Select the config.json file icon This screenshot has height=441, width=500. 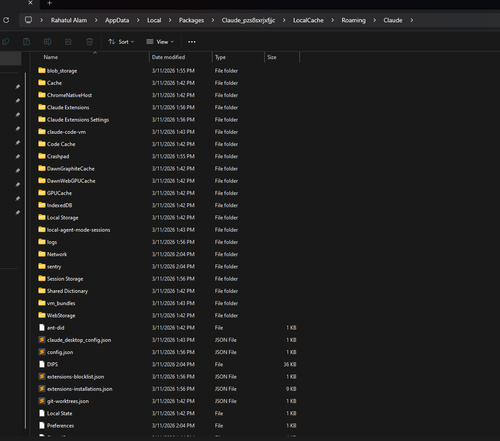click(x=42, y=352)
